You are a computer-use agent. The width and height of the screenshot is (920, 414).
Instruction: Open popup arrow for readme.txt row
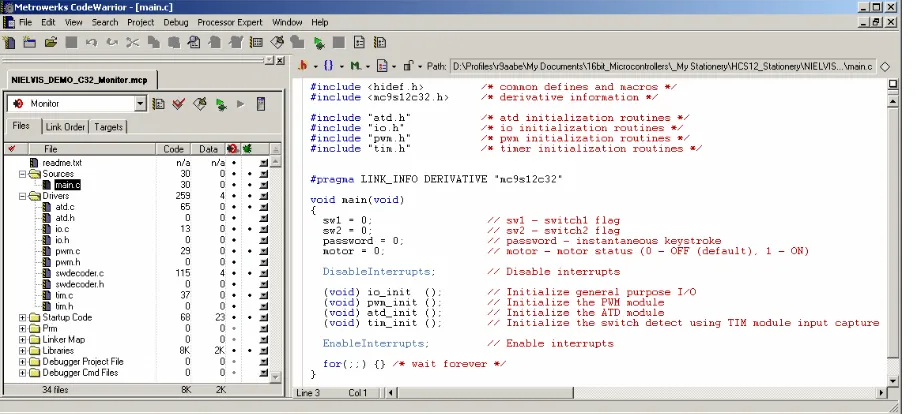point(263,162)
